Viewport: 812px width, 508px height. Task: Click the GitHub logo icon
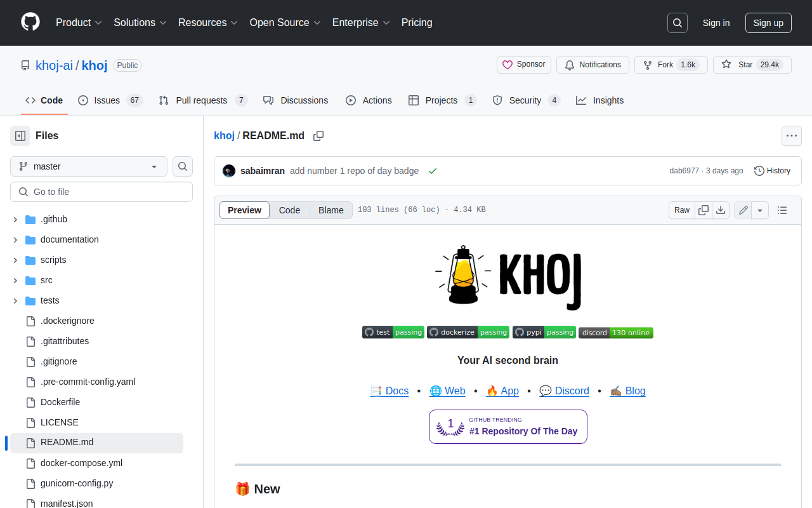(30, 22)
